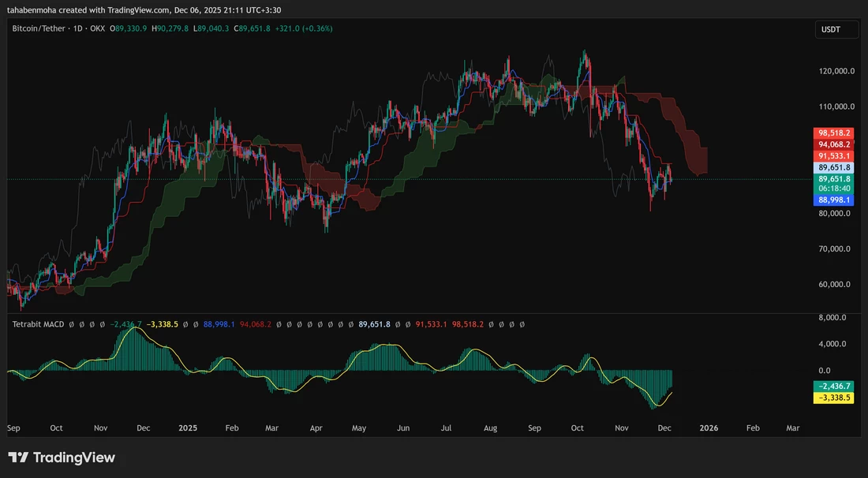The image size is (868, 478).
Task: Click the Jun time axis label
Action: point(403,428)
